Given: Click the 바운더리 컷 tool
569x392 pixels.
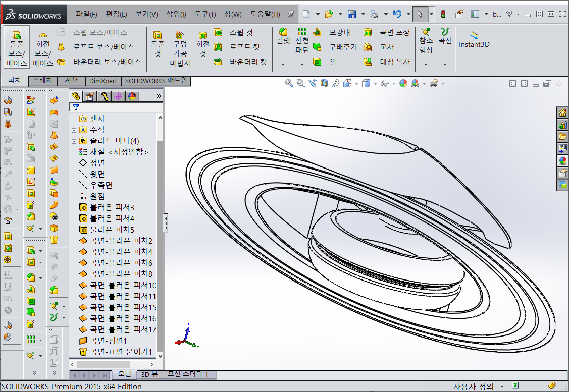Looking at the screenshot, I should pyautogui.click(x=240, y=62).
